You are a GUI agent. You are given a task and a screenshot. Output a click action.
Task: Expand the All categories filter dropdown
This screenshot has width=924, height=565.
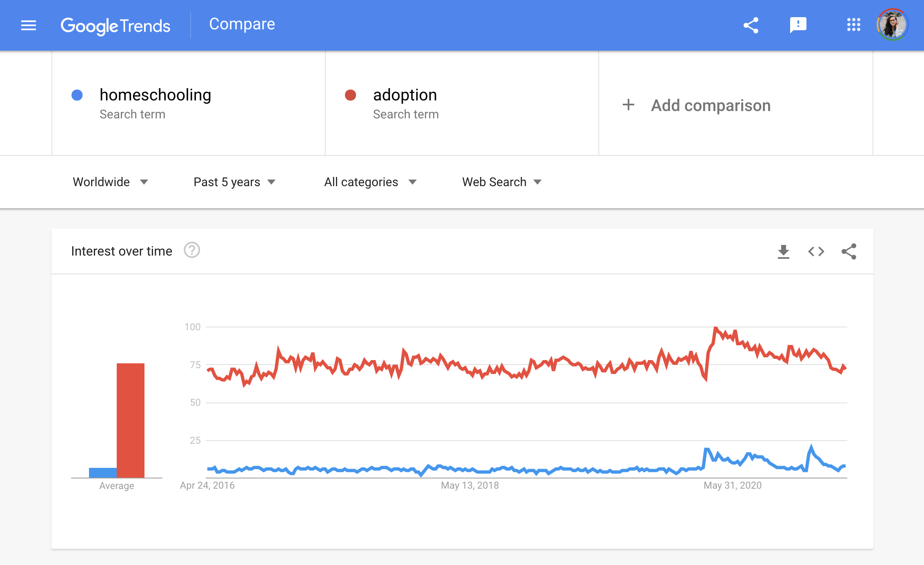(370, 182)
